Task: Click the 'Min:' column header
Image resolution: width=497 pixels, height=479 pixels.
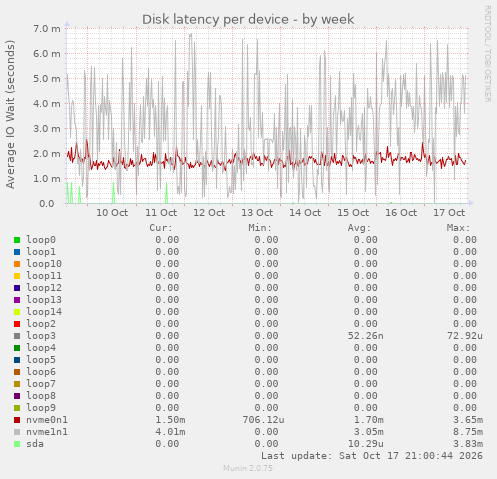Action: (x=260, y=228)
